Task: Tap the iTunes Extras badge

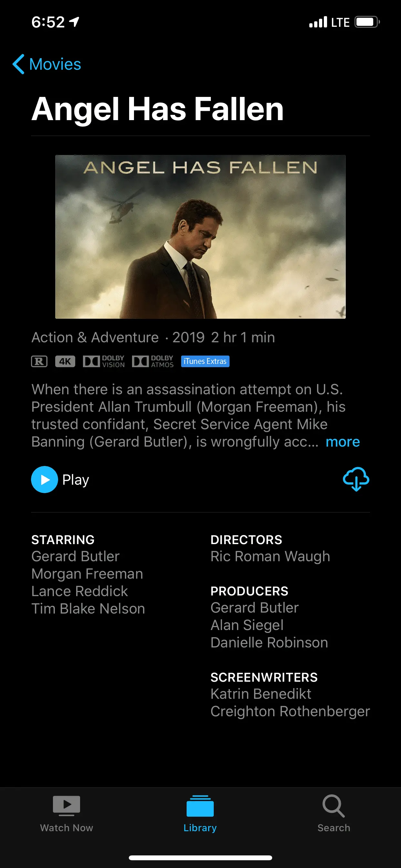Action: pos(205,361)
